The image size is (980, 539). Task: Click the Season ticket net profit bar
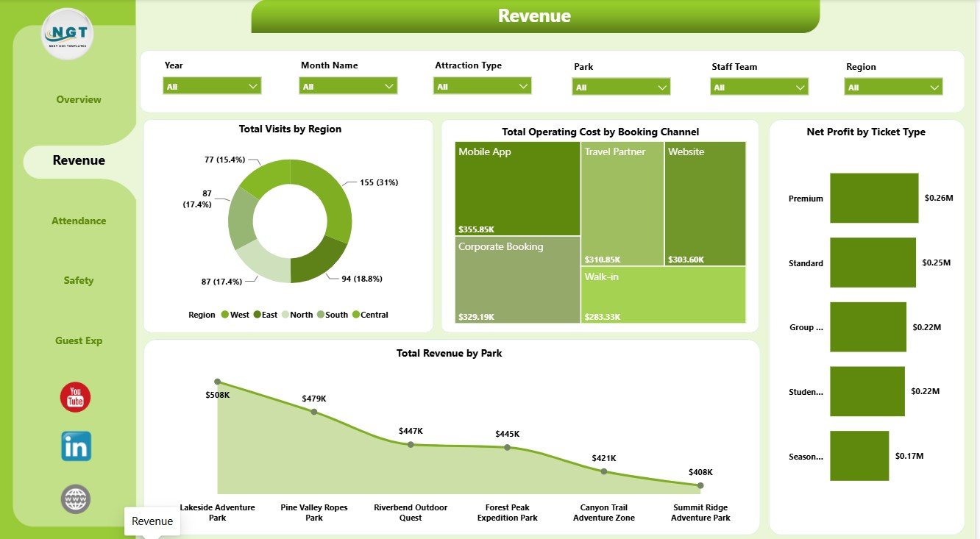tap(859, 456)
